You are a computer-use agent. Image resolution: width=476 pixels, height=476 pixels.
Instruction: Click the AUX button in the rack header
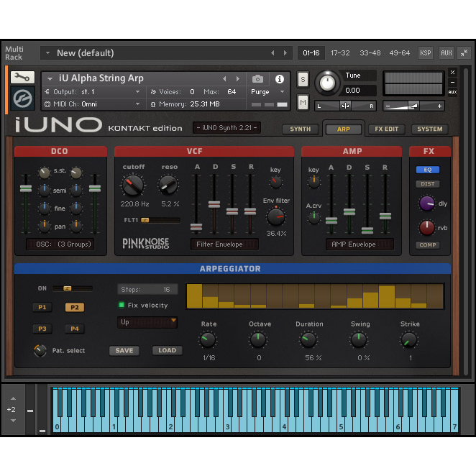[x=446, y=52]
